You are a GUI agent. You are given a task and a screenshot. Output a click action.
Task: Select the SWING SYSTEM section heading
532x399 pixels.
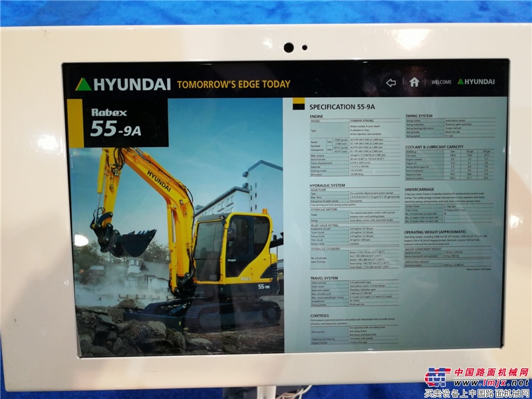[419, 116]
